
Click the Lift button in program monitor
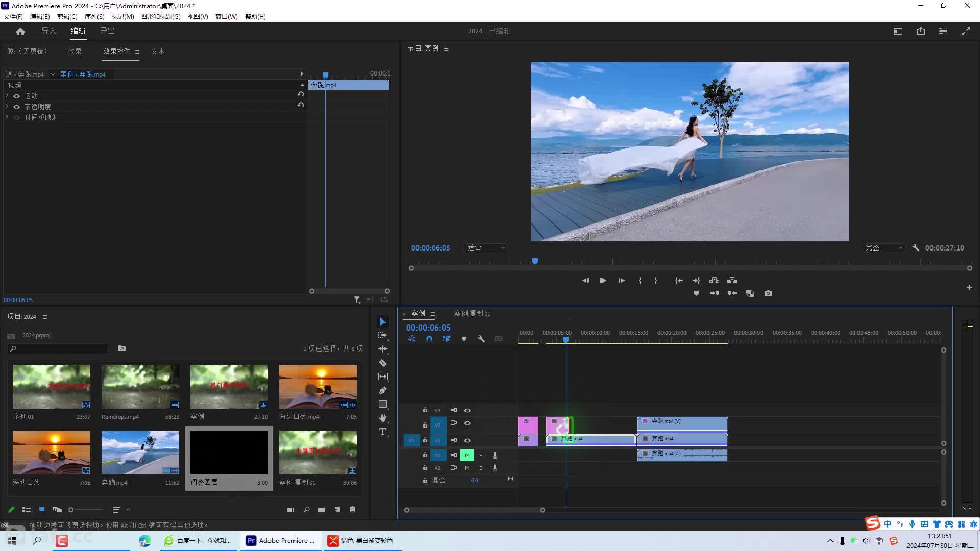point(714,280)
